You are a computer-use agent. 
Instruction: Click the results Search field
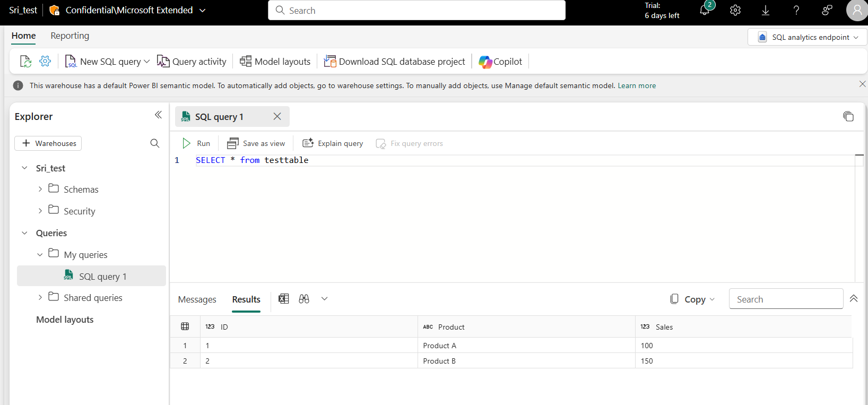(786, 299)
